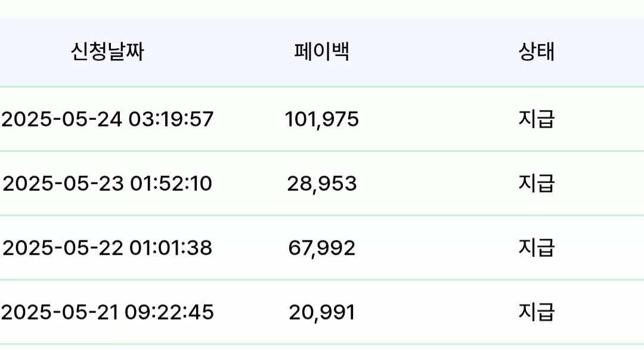The width and height of the screenshot is (644, 350).
Task: Click the payback amount 67,992
Action: point(321,249)
